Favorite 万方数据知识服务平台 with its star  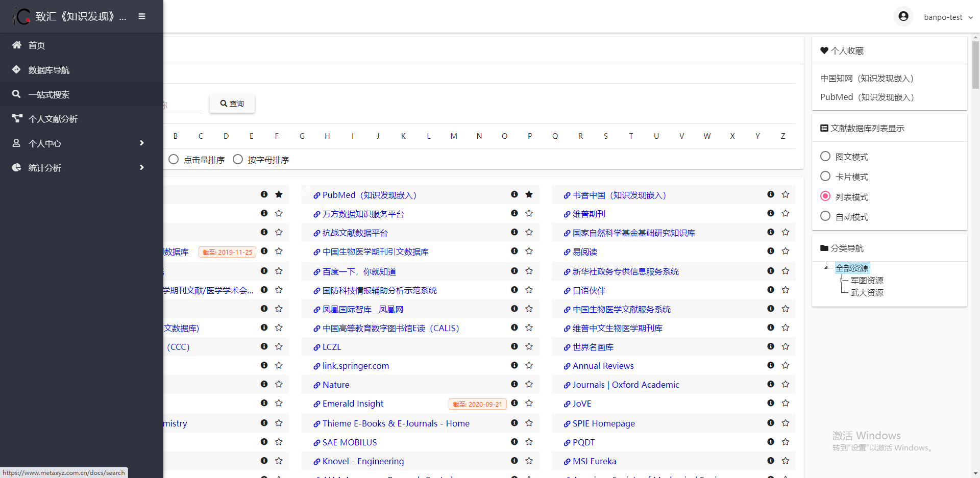click(529, 213)
